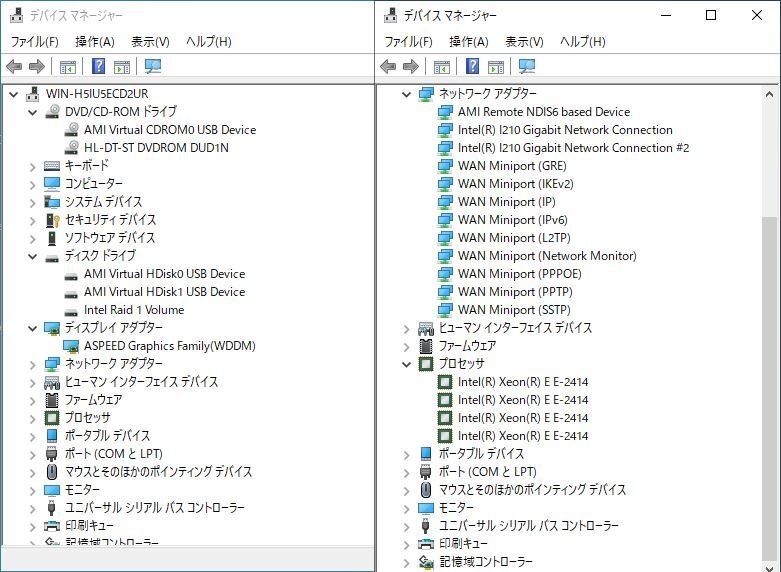Click the vertical scrollbar thumb in right window

(769, 388)
